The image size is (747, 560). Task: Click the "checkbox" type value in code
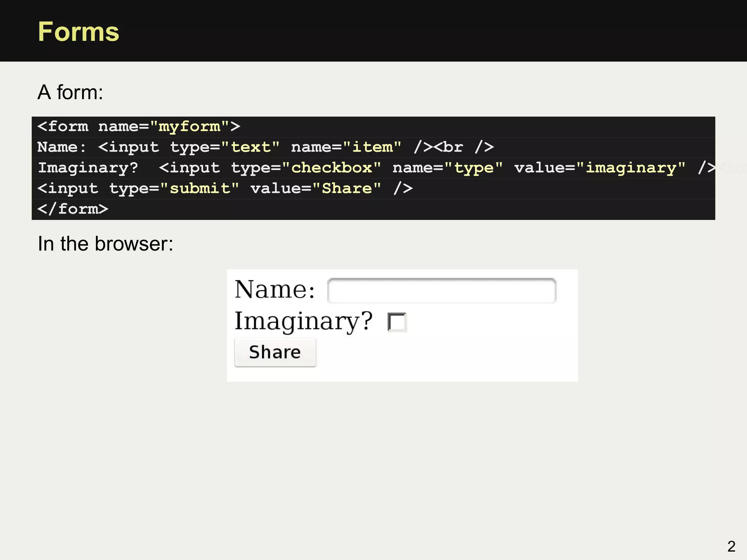coord(332,168)
